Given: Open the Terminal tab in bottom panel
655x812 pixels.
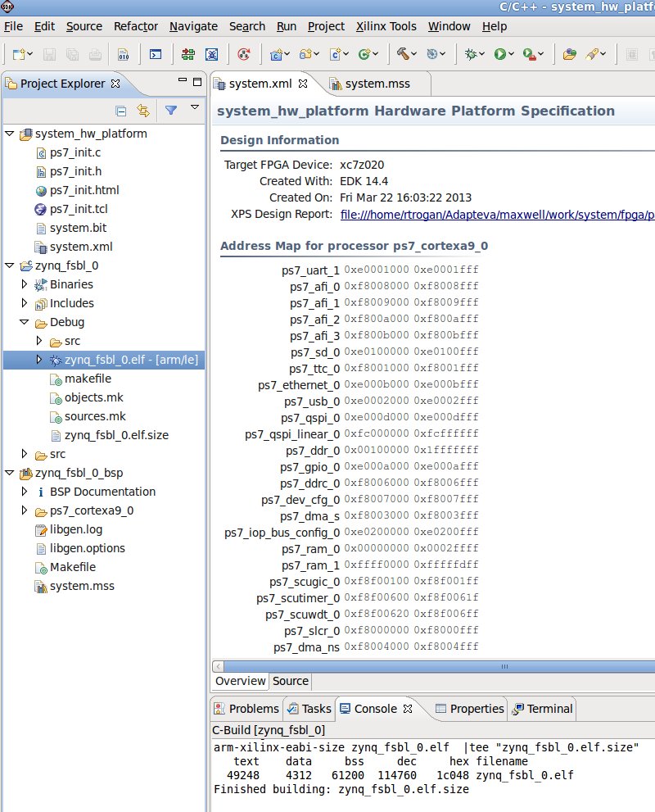Looking at the screenshot, I should [549, 709].
